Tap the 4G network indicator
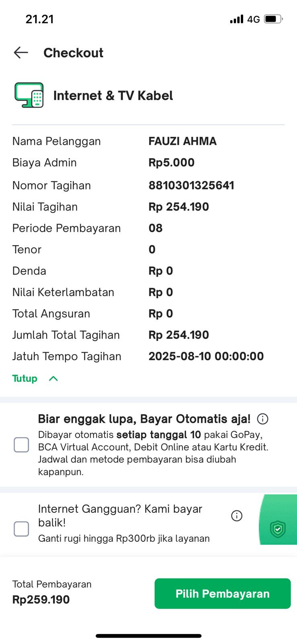 [254, 19]
